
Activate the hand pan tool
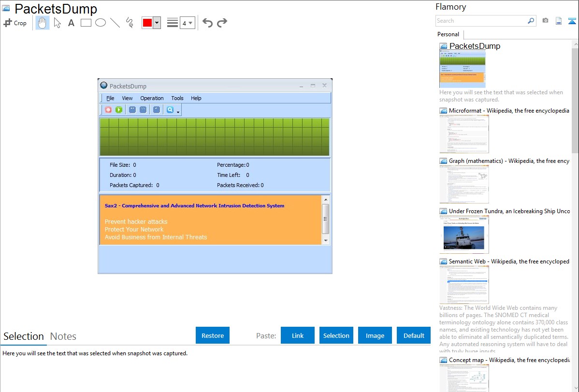43,23
